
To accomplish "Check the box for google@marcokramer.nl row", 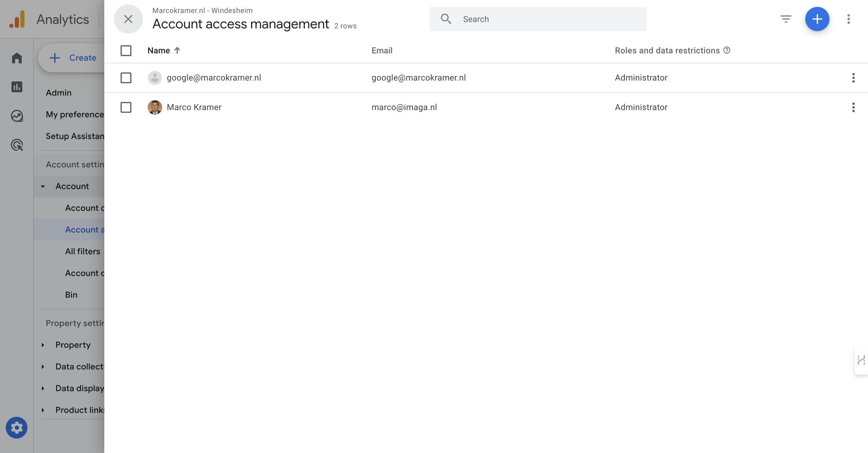I will tap(126, 78).
